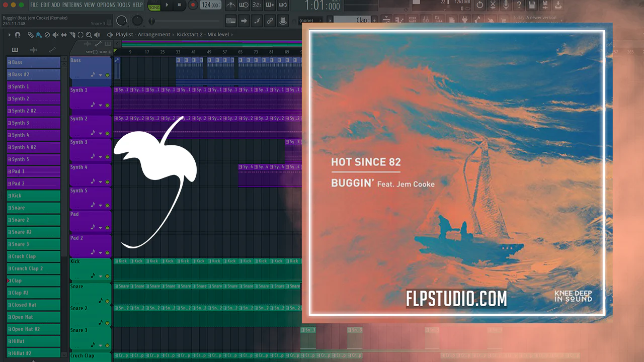
Task: Click the chain link icon in toolbar
Action: [x=270, y=21]
